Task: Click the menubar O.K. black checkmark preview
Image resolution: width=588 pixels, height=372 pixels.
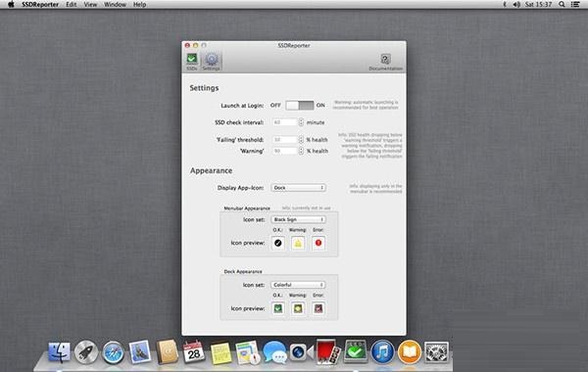Action: tap(278, 243)
